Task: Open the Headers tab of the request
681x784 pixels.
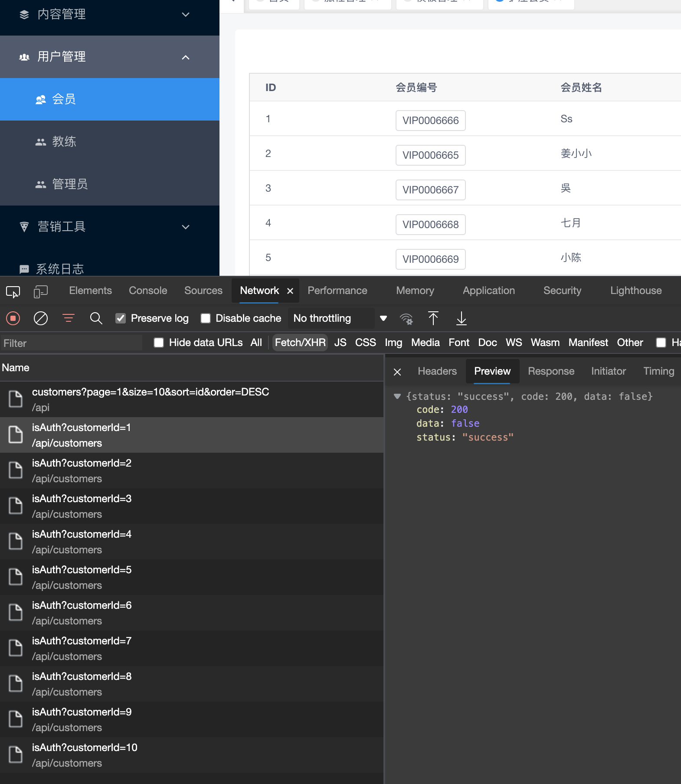Action: point(437,372)
